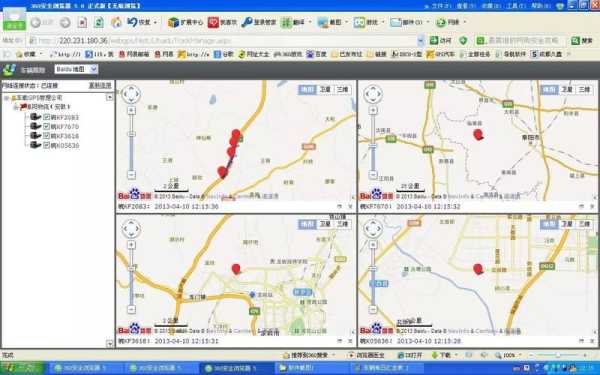Switch bottom-right map to 3D view
600x375 pixels.
tap(584, 224)
